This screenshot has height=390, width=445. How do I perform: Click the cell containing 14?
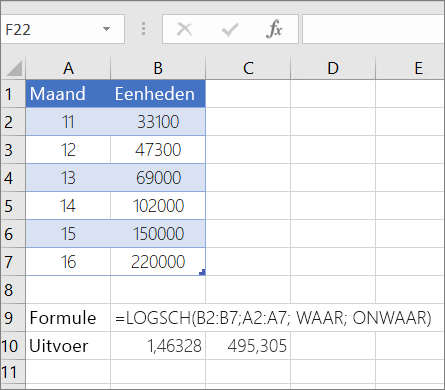[68, 206]
